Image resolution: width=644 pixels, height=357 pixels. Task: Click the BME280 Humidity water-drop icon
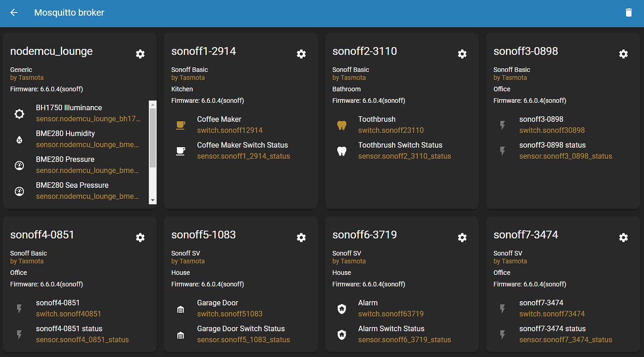coord(19,138)
